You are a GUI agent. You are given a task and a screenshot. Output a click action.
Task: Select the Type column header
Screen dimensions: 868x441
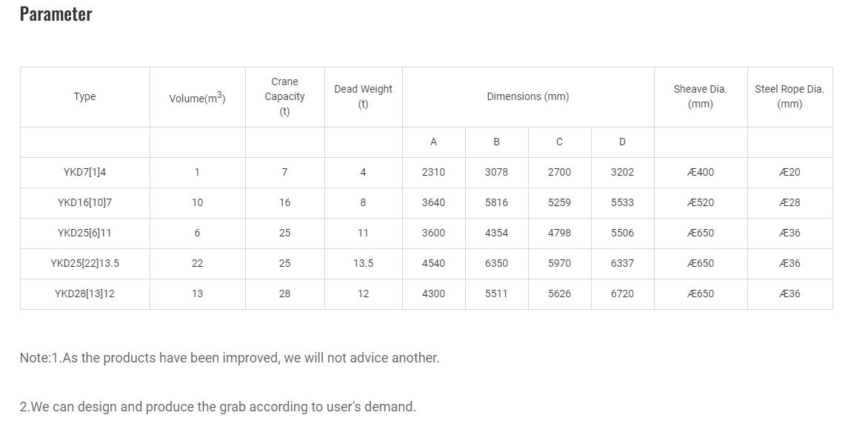84,96
